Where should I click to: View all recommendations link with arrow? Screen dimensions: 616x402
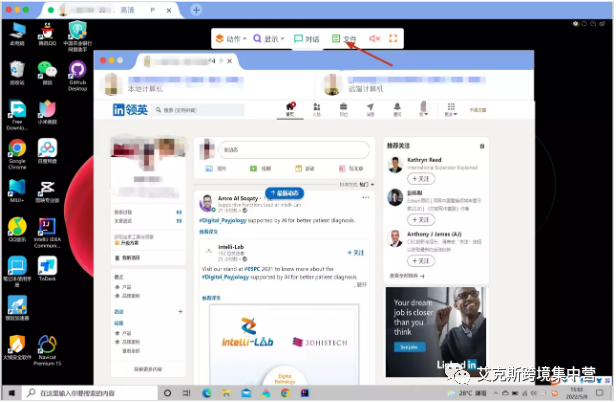407,276
